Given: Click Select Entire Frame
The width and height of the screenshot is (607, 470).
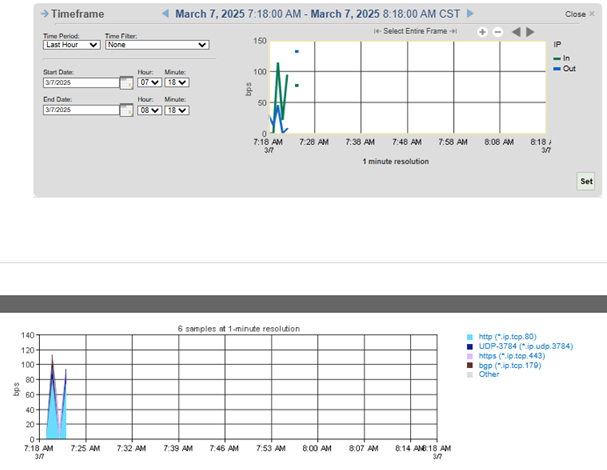Looking at the screenshot, I should coord(415,32).
